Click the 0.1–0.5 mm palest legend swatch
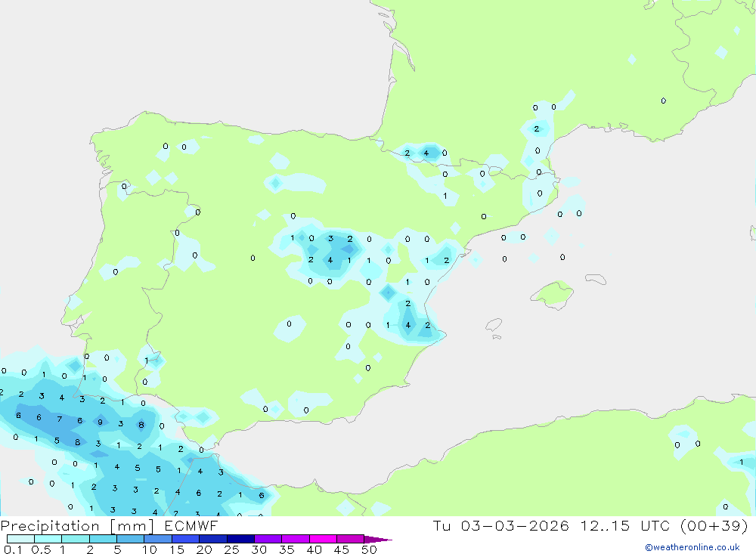Screen dimensions: 756x554 pyautogui.click(x=20, y=539)
